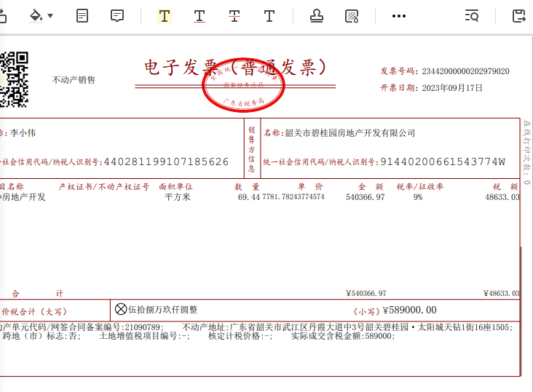The width and height of the screenshot is (533, 392).
Task: Open the stamp tool
Action: point(317,15)
